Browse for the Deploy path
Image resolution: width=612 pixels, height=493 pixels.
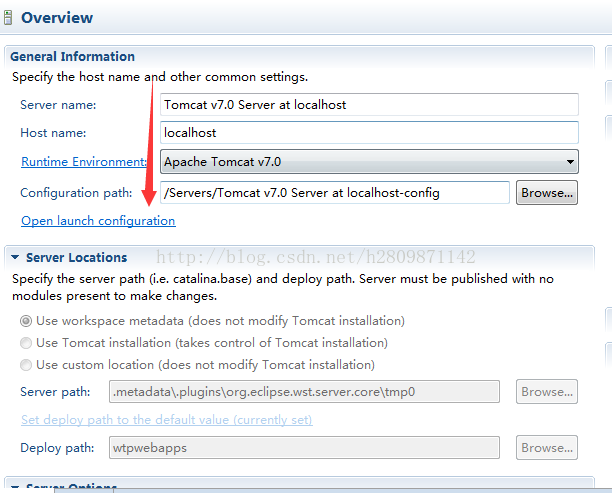(547, 448)
